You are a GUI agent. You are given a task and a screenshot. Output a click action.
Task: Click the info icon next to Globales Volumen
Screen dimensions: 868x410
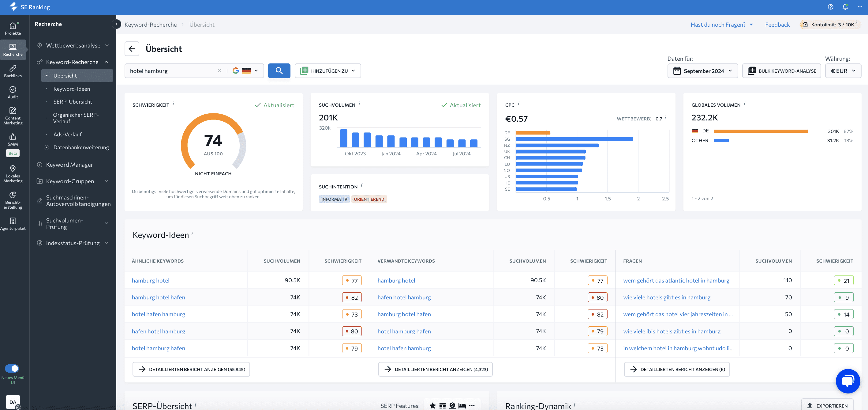click(x=745, y=104)
